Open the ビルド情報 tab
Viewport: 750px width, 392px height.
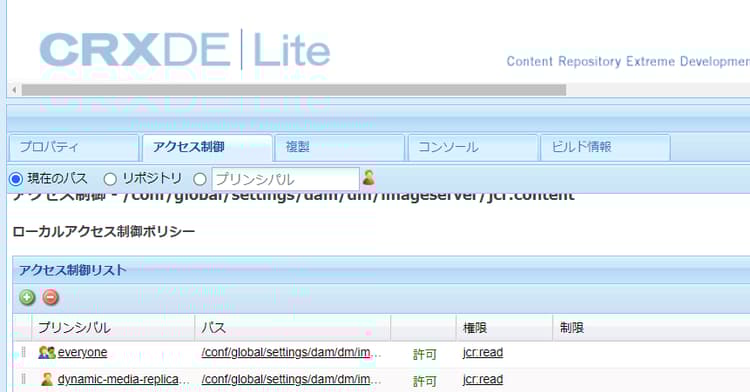[605, 147]
